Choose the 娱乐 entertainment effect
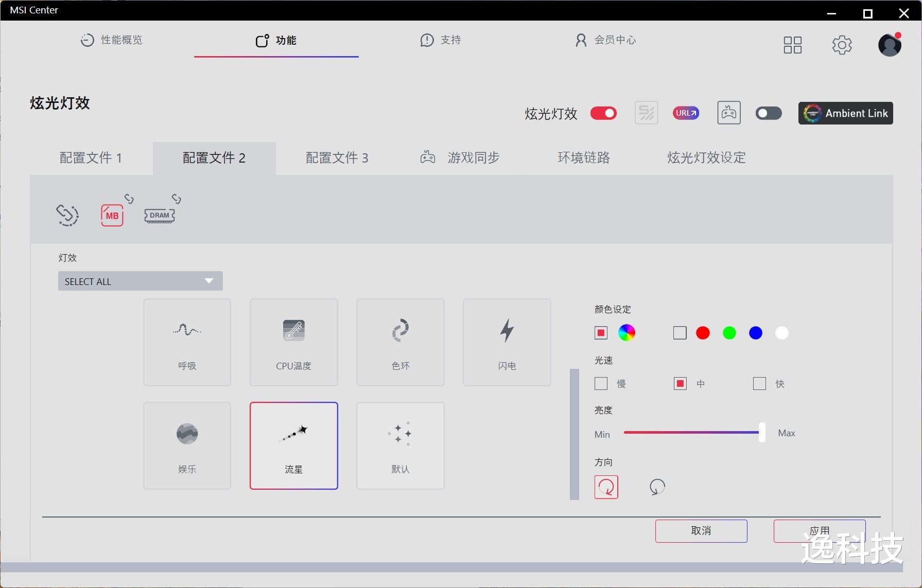The image size is (922, 588). [x=187, y=446]
